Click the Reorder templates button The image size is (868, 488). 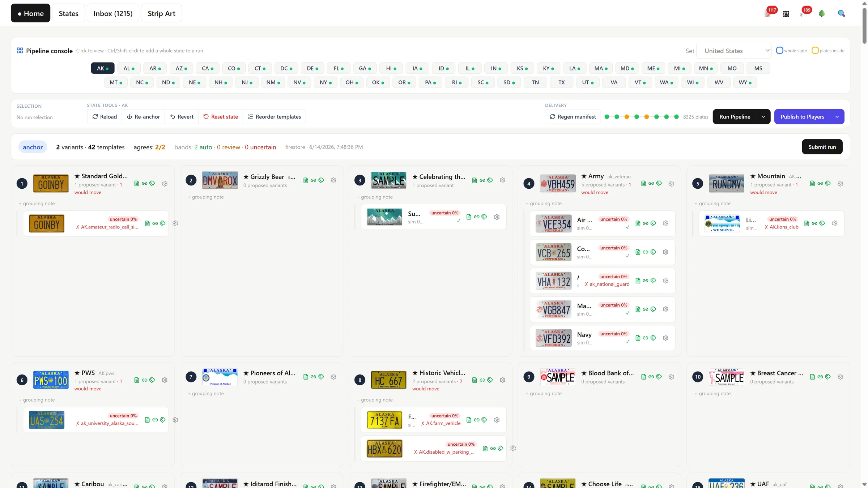pyautogui.click(x=274, y=117)
